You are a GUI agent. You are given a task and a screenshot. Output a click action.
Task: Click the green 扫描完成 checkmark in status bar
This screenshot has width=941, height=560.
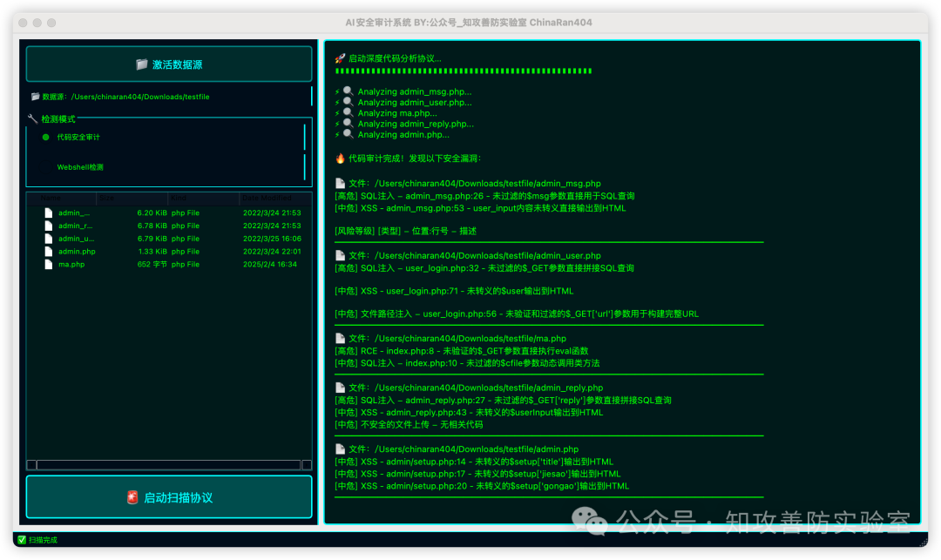22,540
